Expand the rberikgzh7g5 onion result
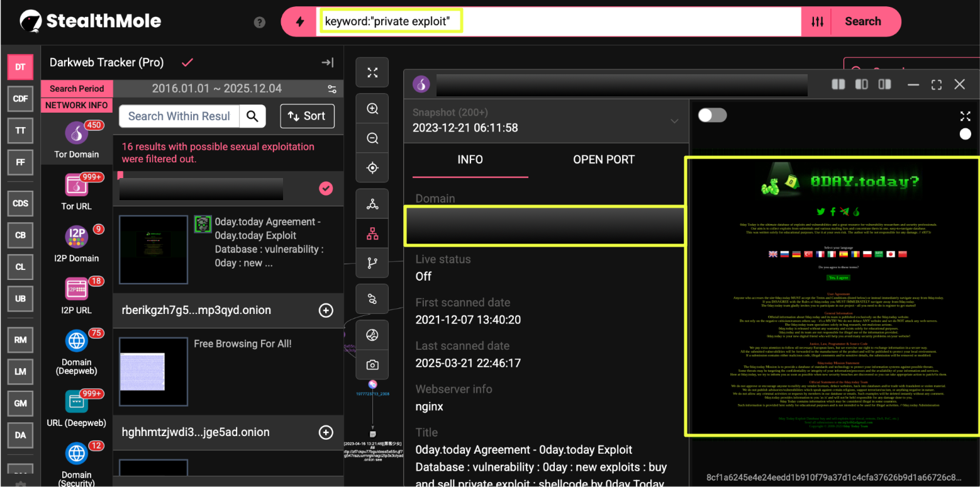This screenshot has width=980, height=487. point(326,310)
